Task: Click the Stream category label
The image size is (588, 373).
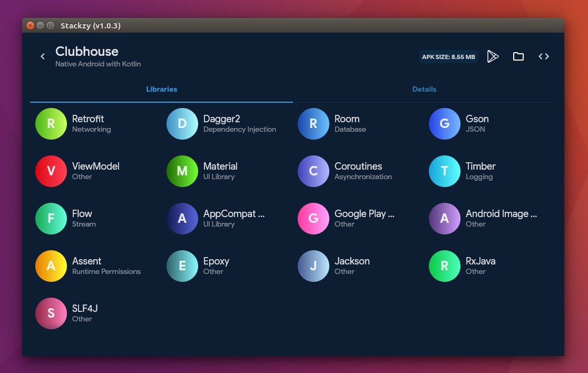Action: point(84,224)
